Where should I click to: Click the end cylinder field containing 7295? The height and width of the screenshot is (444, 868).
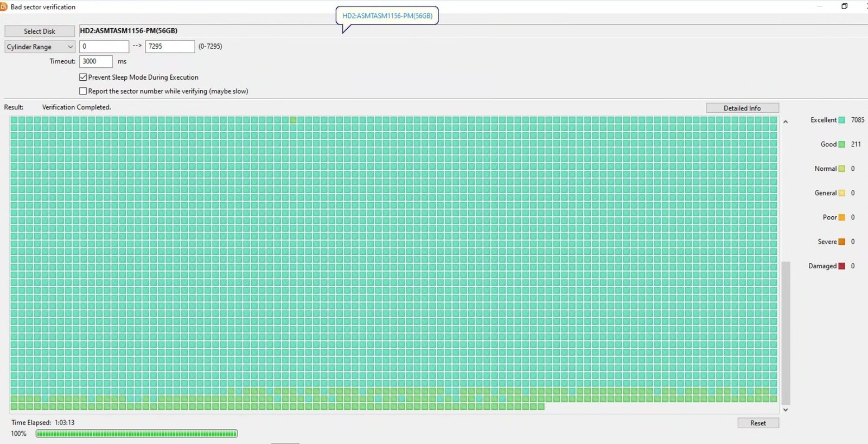(x=170, y=47)
